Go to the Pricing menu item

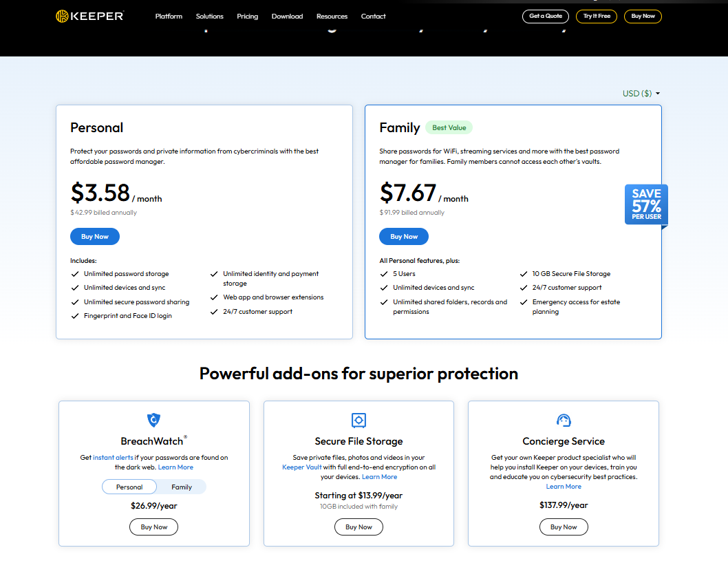[x=248, y=17]
